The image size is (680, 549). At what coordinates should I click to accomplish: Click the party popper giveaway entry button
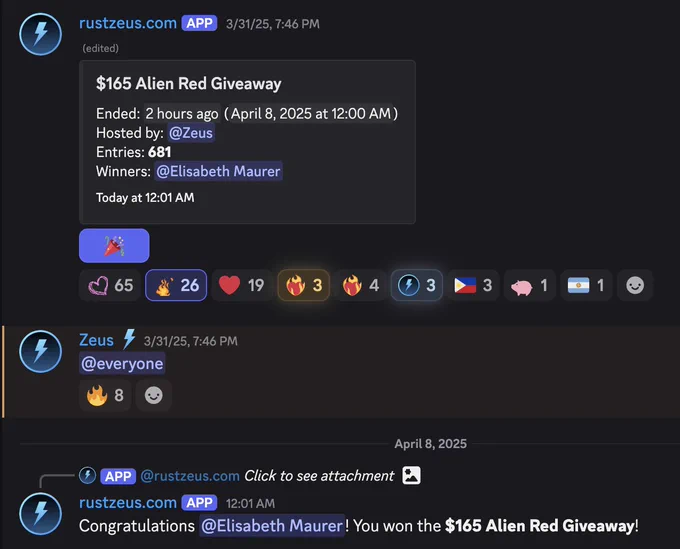coord(114,246)
